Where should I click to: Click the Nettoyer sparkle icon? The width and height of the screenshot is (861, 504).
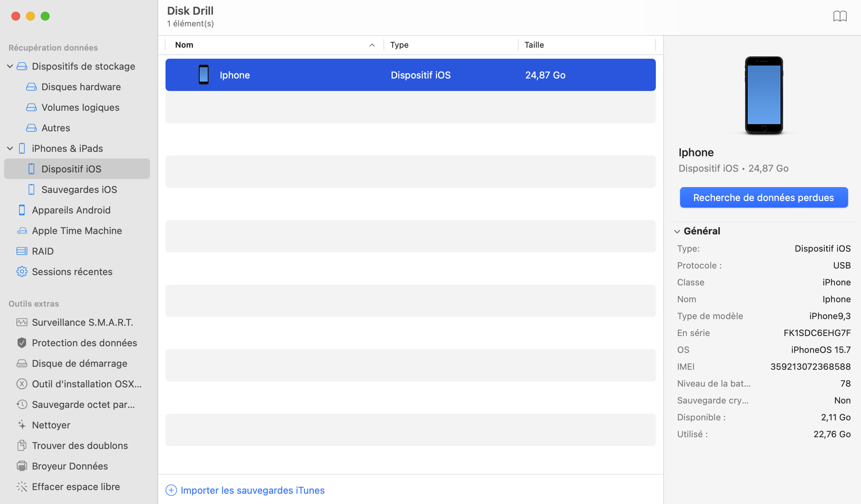coord(22,425)
